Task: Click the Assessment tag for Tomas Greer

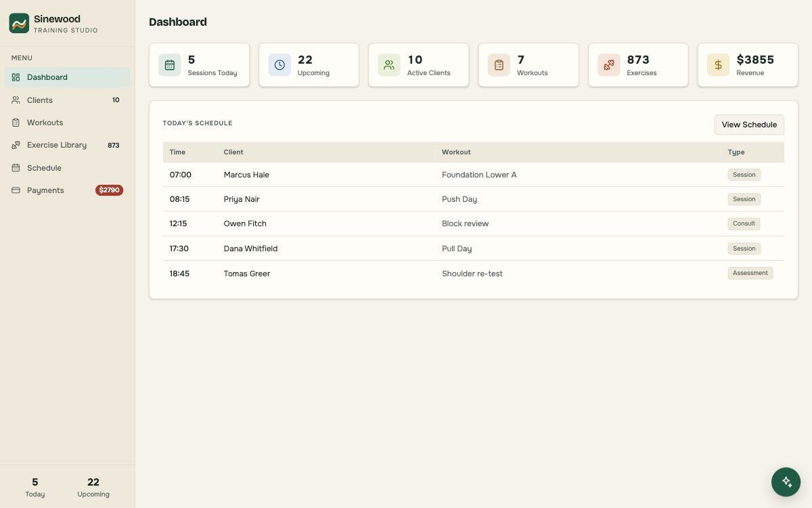Action: (750, 273)
